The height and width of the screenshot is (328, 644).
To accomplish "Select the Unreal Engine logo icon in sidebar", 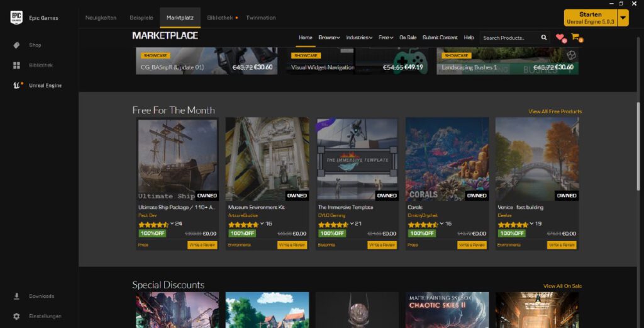I will pos(17,85).
